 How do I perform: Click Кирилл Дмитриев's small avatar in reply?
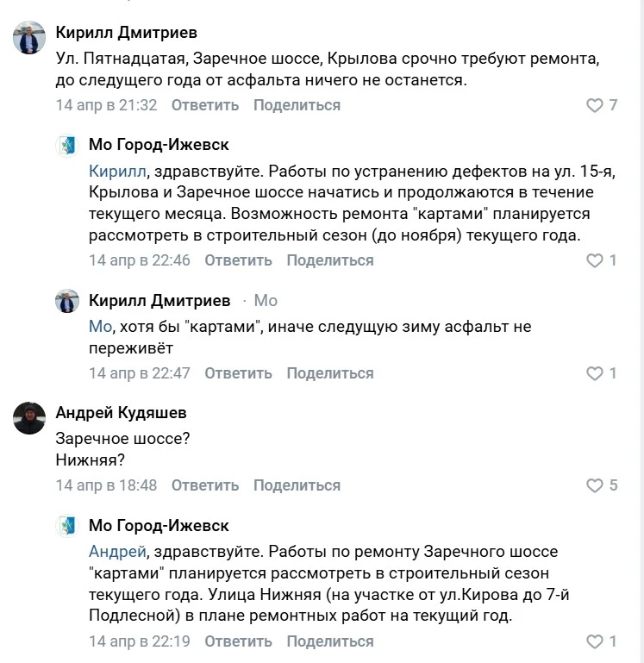pos(67,301)
